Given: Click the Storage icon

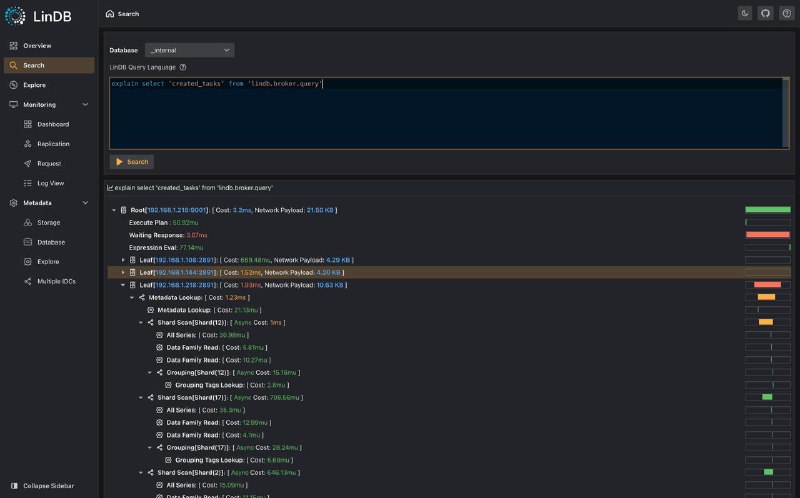Looking at the screenshot, I should coord(28,222).
